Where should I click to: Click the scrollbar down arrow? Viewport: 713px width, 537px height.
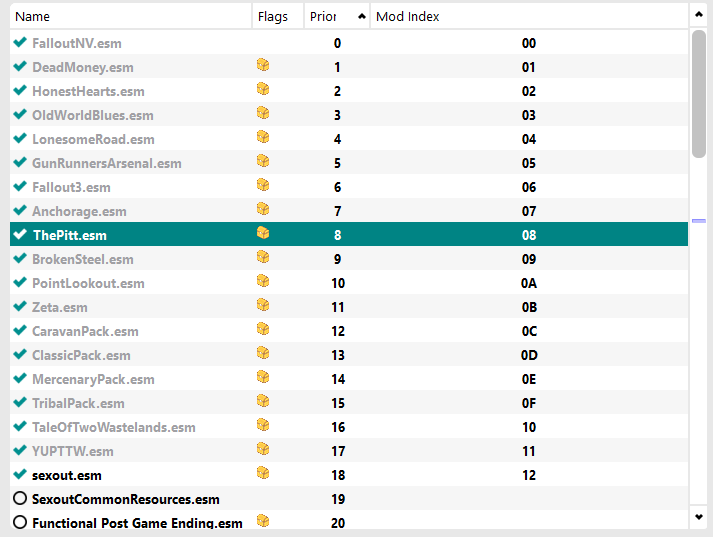(699, 517)
